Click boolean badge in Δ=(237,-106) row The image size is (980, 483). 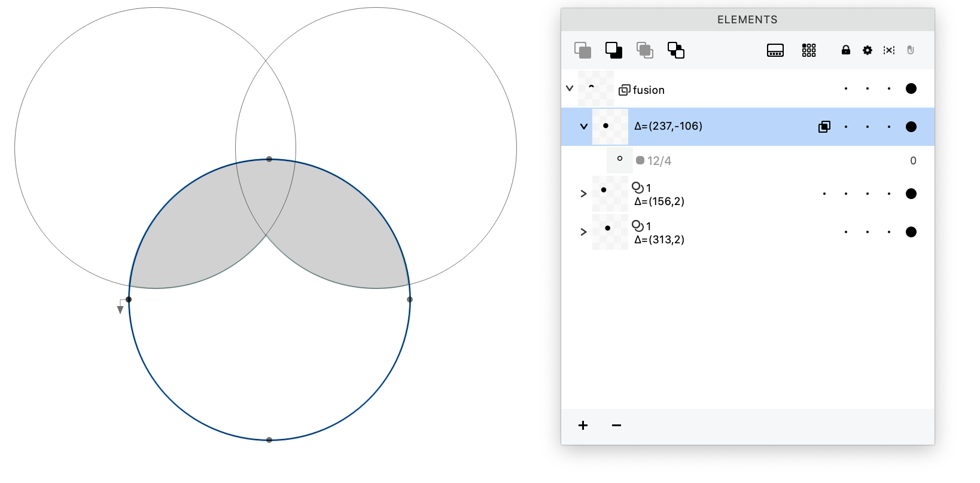[824, 127]
